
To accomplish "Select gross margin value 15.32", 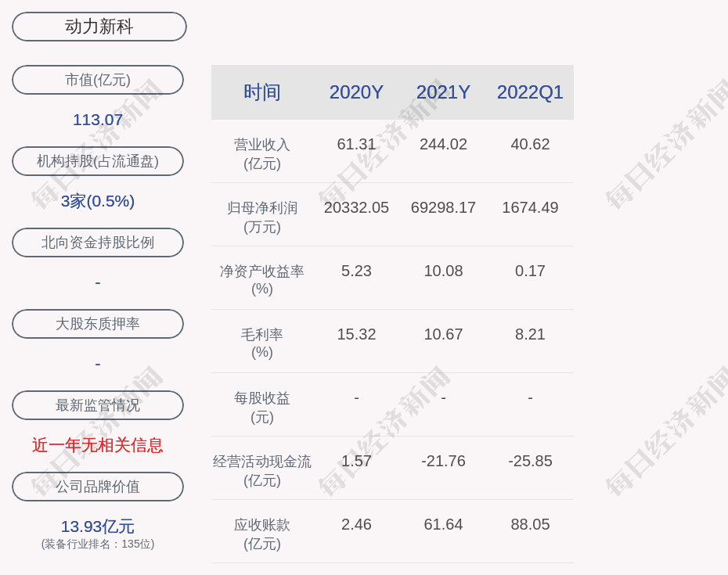I will tap(356, 334).
